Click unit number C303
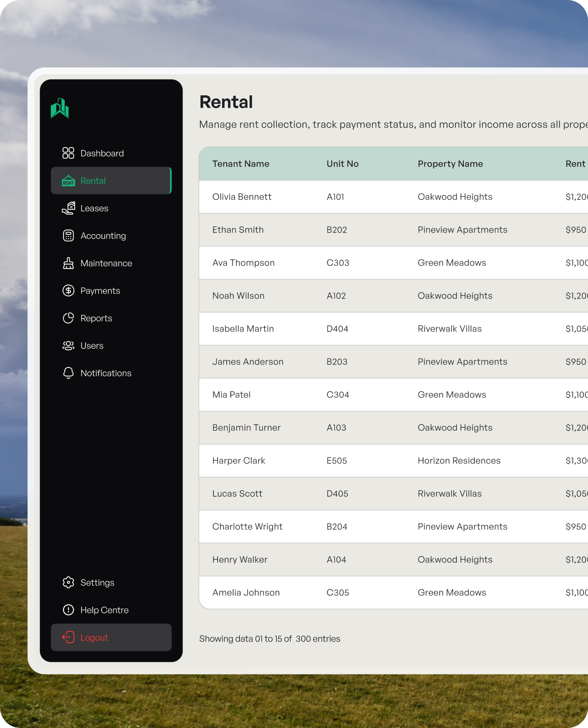This screenshot has width=588, height=728. click(x=338, y=263)
